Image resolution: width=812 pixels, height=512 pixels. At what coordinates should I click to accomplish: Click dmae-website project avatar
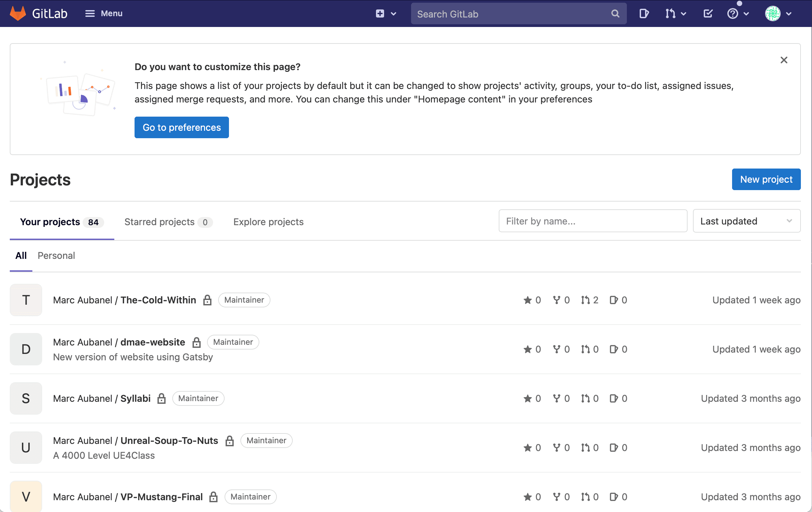(26, 349)
